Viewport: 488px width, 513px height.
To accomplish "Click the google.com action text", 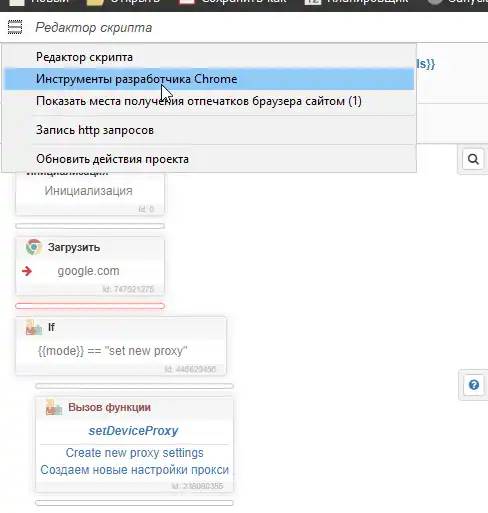I will 88,271.
